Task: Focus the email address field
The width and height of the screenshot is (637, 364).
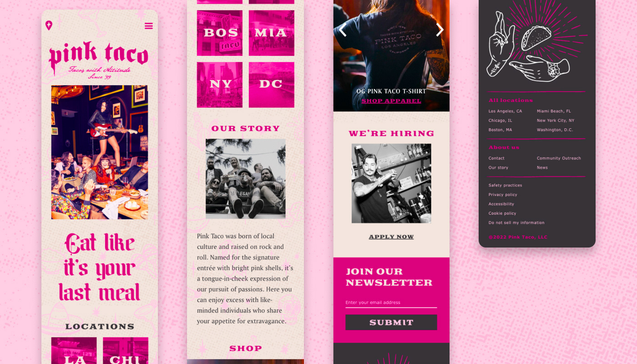Action: tap(391, 303)
